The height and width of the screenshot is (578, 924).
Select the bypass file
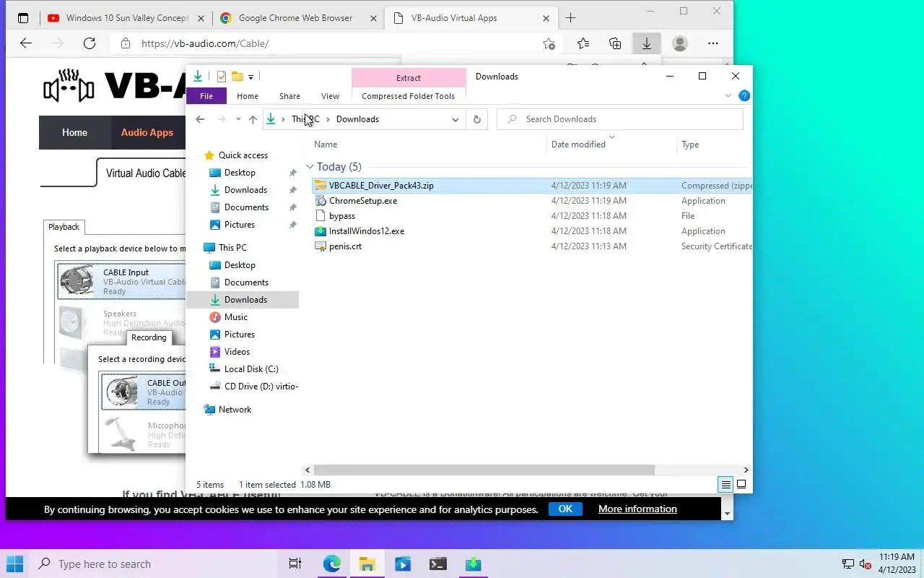coord(341,216)
